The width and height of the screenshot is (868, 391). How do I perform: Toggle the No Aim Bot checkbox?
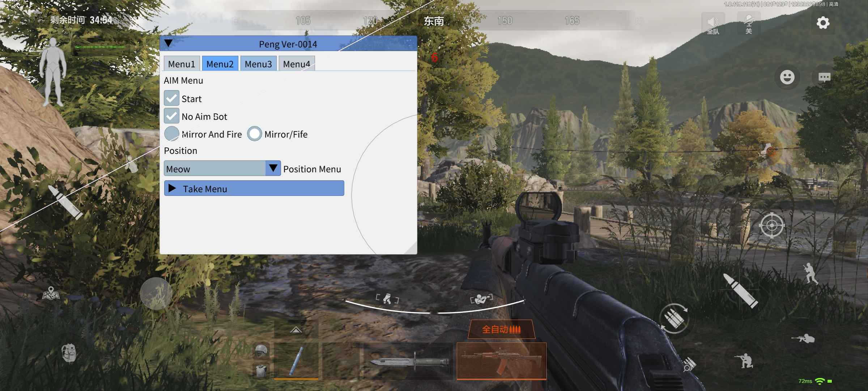coord(171,116)
